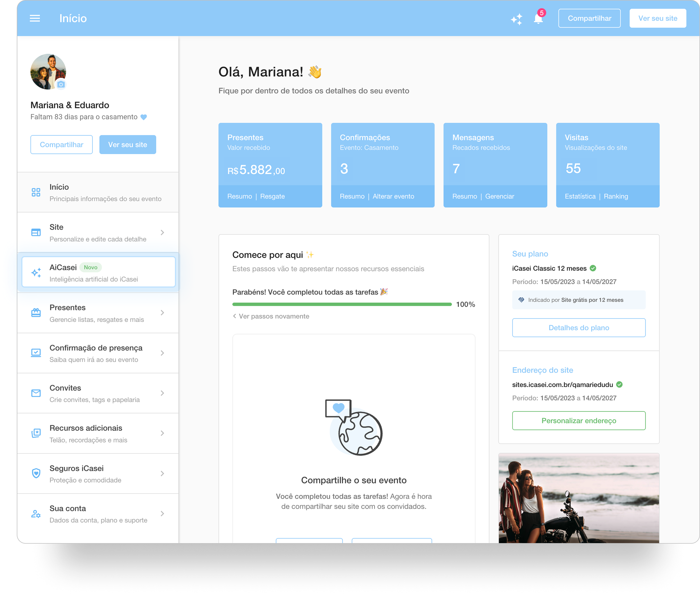700x597 pixels.
Task: Click the blue heart beside wedding countdown
Action: tap(143, 117)
